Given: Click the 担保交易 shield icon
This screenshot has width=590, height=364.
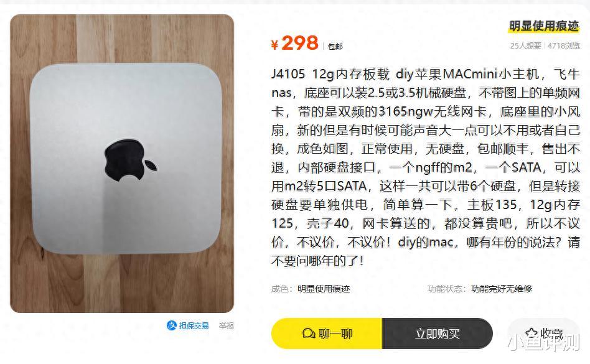Looking at the screenshot, I should (172, 325).
